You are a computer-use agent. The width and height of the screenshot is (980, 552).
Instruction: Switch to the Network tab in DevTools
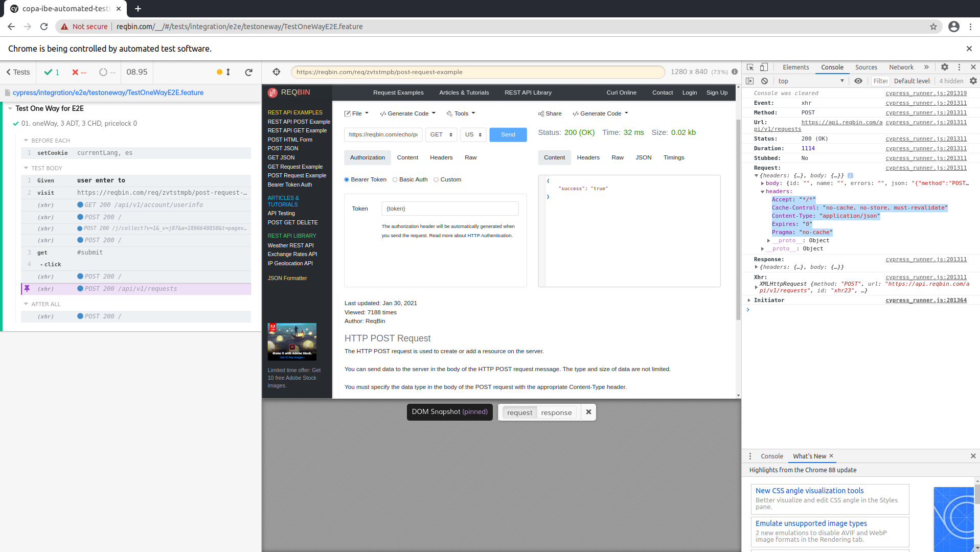(x=901, y=67)
